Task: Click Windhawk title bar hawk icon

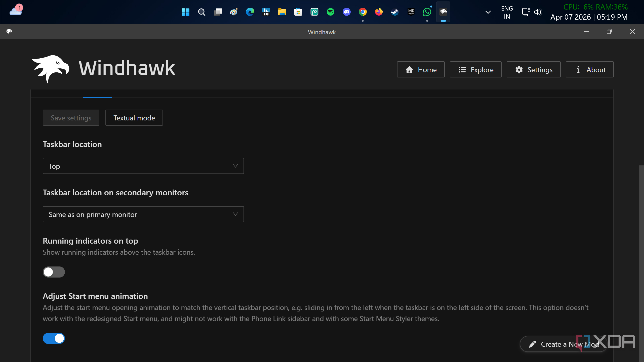Action: (x=9, y=31)
